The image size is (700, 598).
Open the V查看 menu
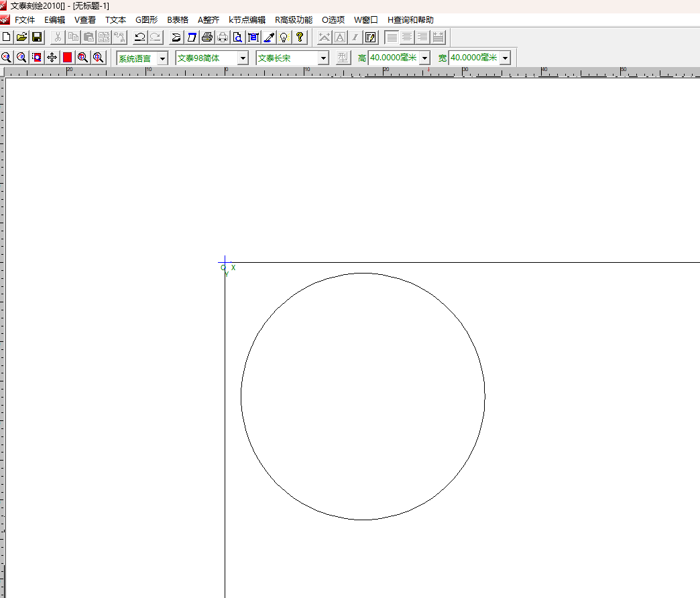[x=85, y=20]
